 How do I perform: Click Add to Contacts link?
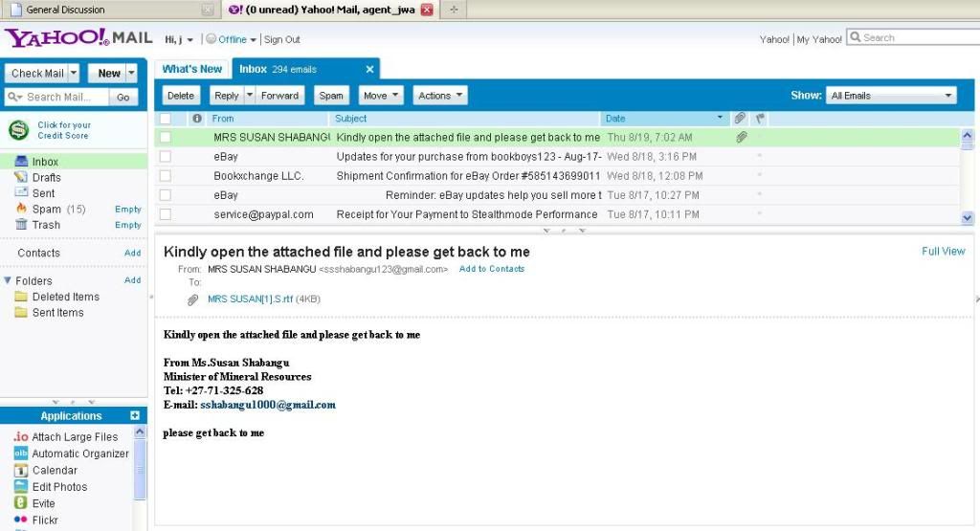click(492, 269)
